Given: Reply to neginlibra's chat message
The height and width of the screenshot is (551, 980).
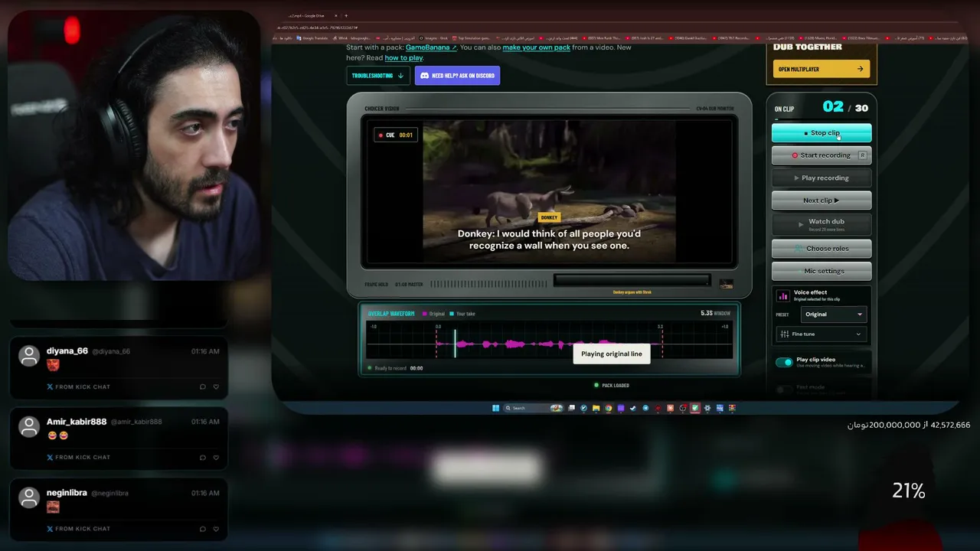Looking at the screenshot, I should click(202, 528).
